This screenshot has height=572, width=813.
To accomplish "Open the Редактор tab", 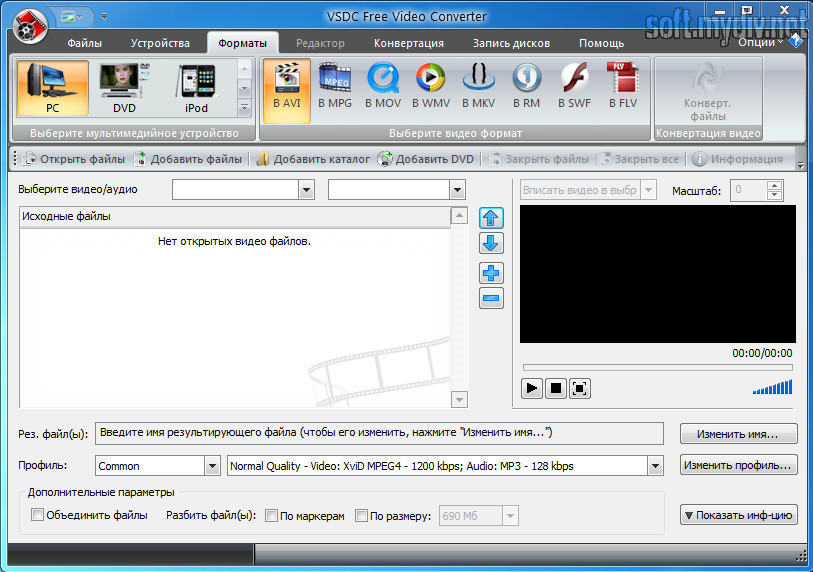I will tap(320, 43).
